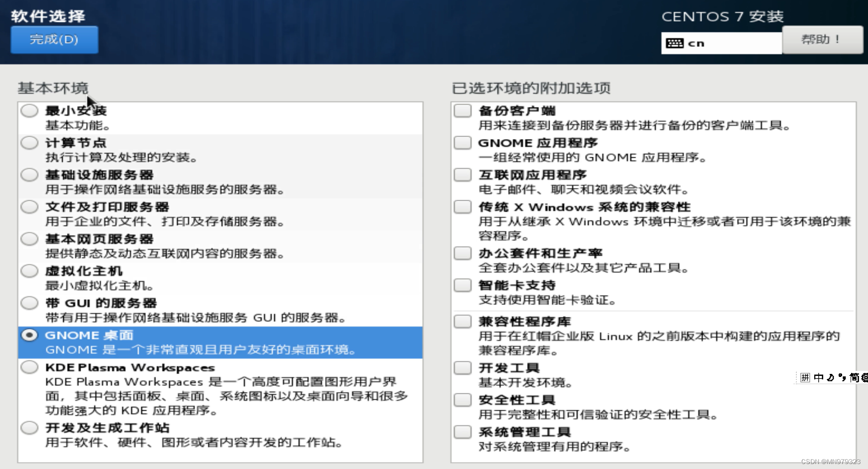
Task: Check GNOME 应用程序 add-on
Action: (462, 143)
